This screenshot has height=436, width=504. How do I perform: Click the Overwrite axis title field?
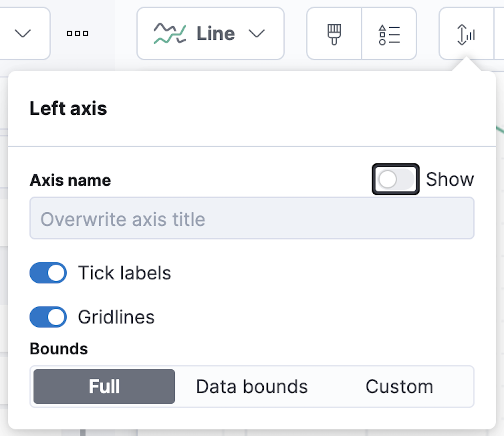click(252, 218)
